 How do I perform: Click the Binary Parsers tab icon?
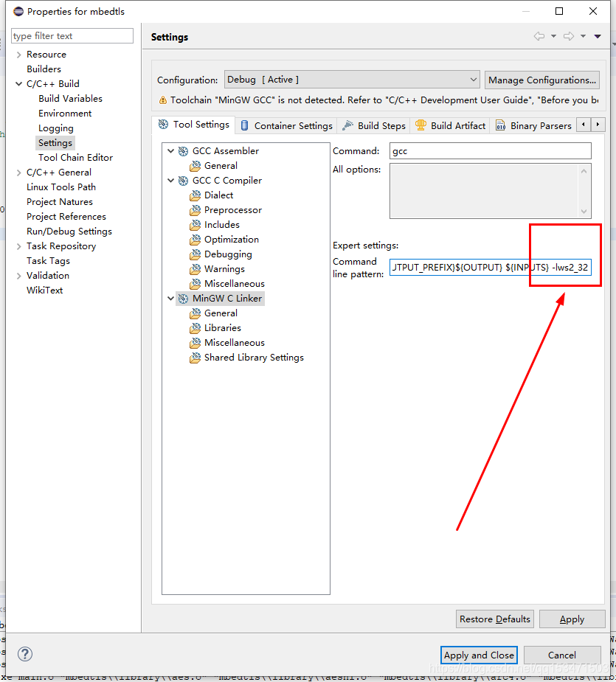(501, 125)
